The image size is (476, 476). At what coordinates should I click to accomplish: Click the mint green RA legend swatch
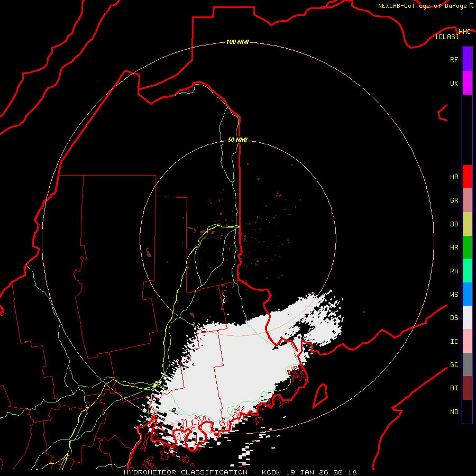[x=467, y=271]
